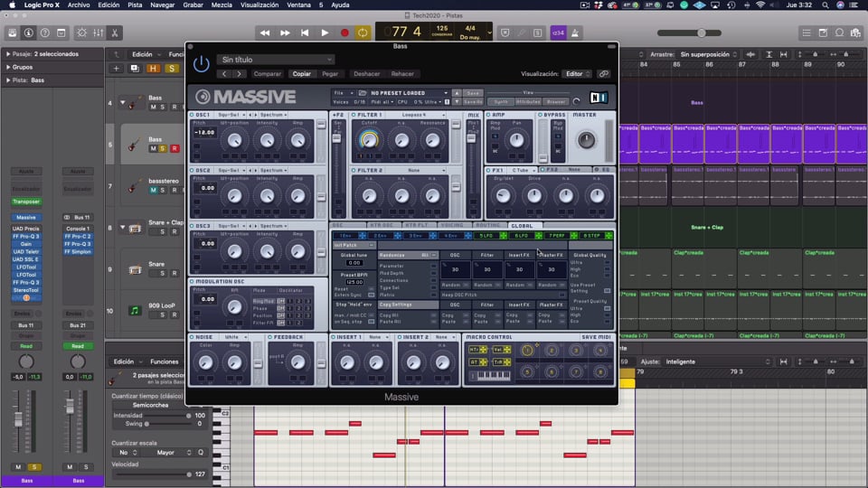Open Insert 1 None effect dropdown
The width and height of the screenshot is (868, 488).
tap(377, 337)
